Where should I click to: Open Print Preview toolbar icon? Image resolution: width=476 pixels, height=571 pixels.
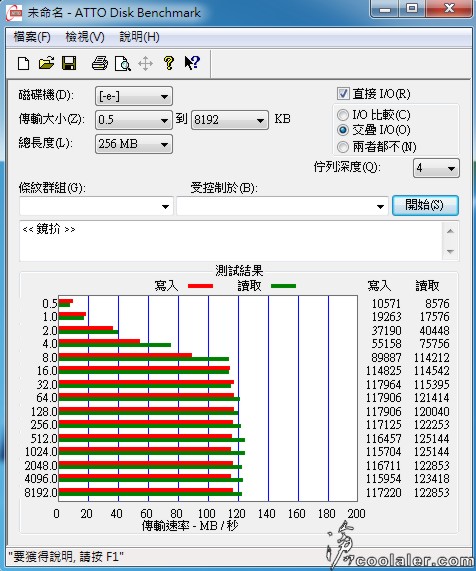click(123, 63)
